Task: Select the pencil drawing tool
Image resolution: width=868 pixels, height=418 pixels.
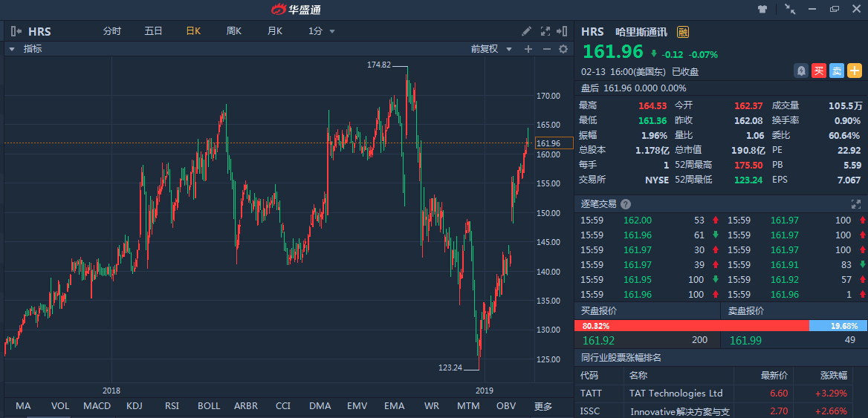Action: point(526,31)
